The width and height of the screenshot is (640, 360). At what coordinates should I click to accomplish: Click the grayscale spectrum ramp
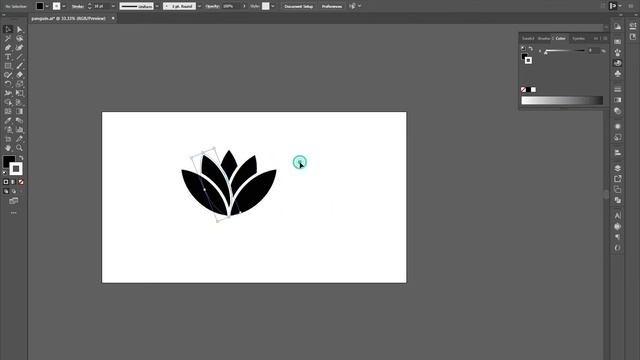[x=562, y=100]
